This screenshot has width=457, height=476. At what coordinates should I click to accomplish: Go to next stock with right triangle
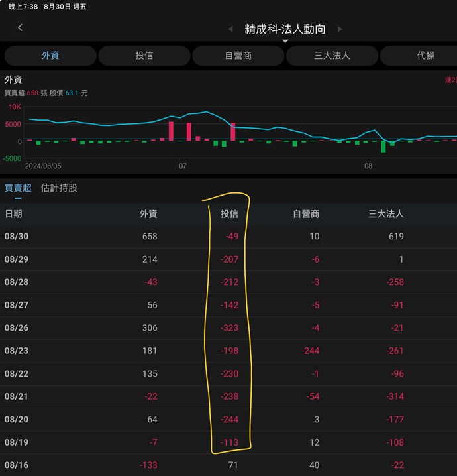(x=340, y=29)
